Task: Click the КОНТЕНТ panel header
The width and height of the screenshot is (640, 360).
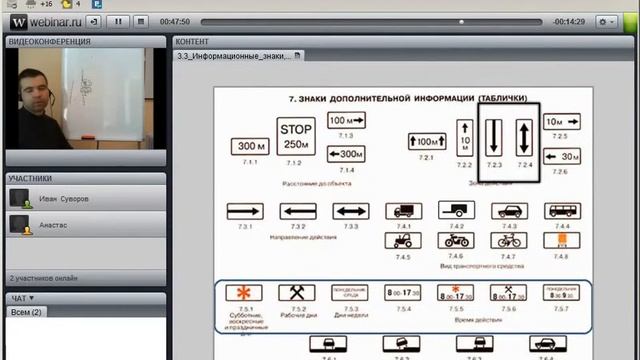Action: pos(403,42)
